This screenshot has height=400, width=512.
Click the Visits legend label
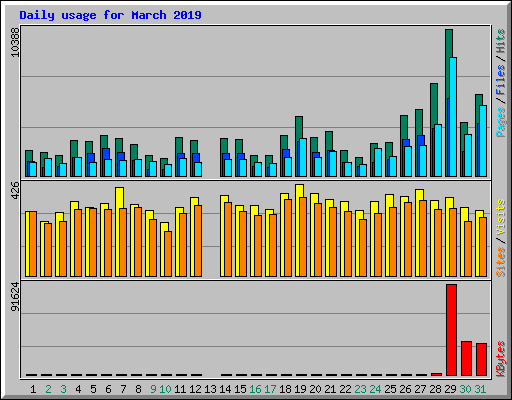point(500,218)
